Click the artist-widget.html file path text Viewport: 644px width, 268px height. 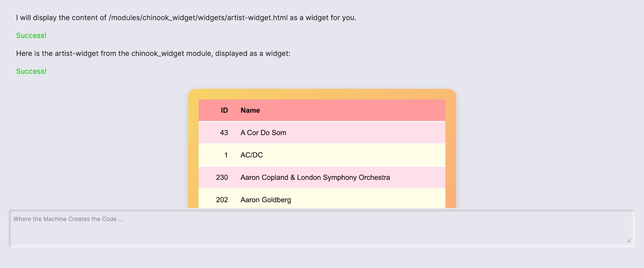pos(198,18)
